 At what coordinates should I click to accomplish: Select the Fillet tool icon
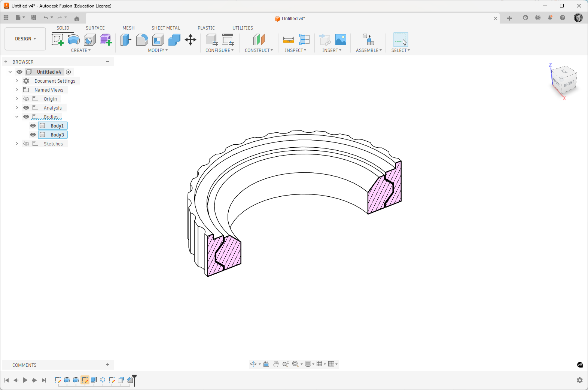point(142,40)
